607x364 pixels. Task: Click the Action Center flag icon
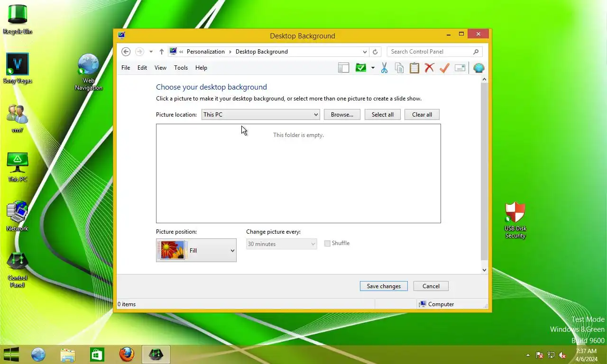(x=540, y=355)
